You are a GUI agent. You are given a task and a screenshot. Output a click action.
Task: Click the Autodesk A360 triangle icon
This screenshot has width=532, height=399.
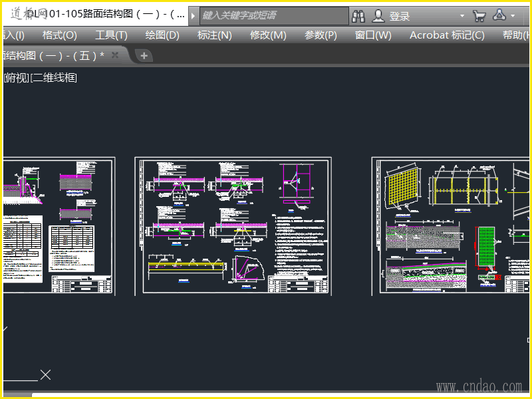tap(499, 15)
